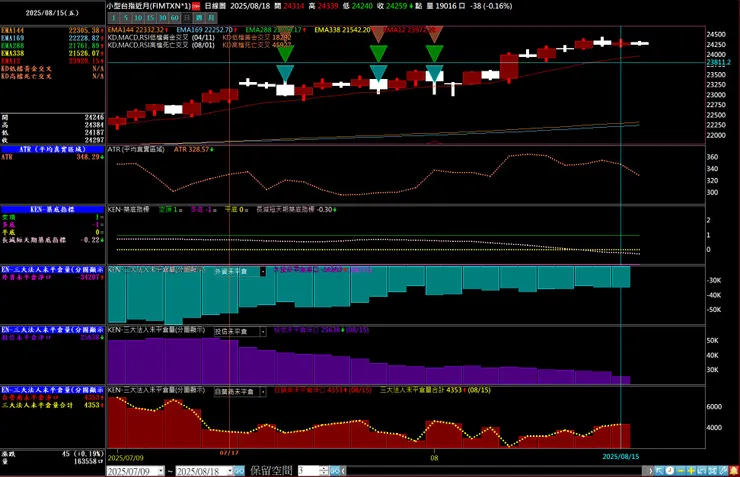Click first green downward triangle signal marker
Viewport: 740px width, 477px height.
(285, 53)
